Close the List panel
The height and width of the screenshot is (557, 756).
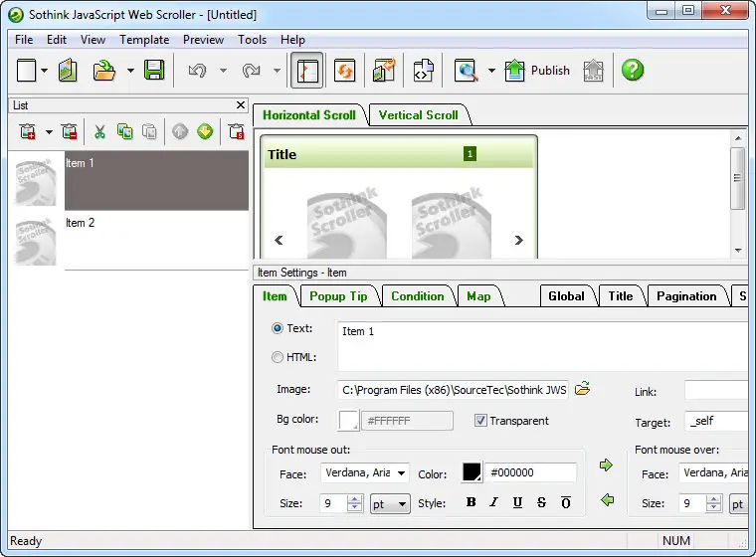[x=241, y=104]
